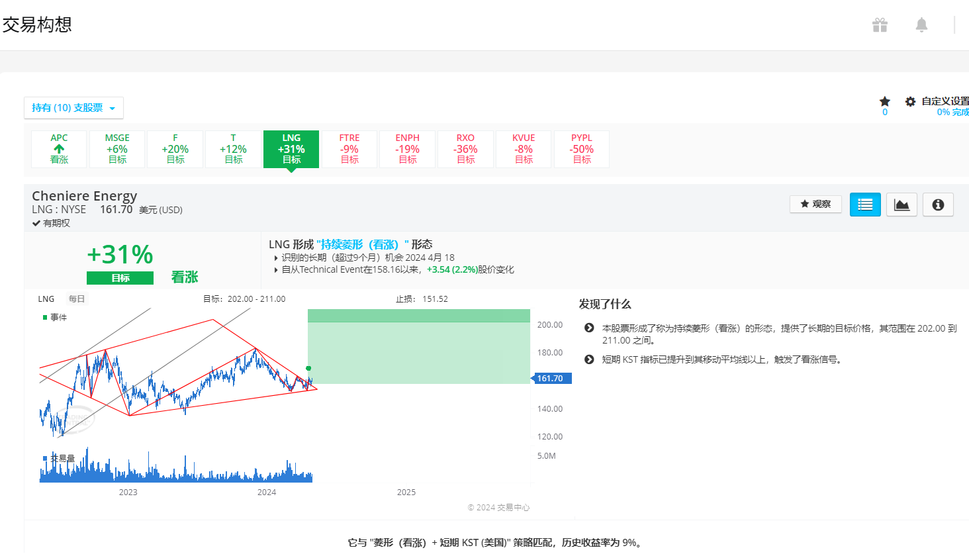
Task: Open the gift rewards icon
Action: 880,25
